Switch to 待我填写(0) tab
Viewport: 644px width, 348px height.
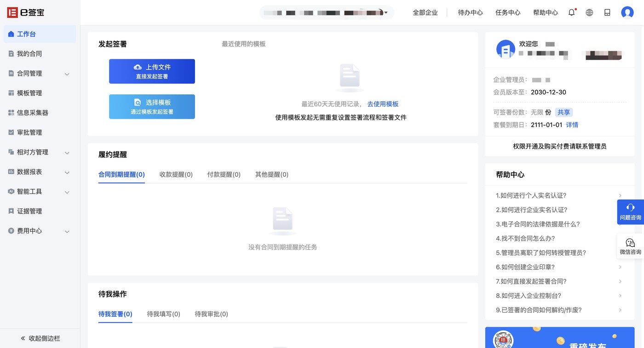[164, 314]
